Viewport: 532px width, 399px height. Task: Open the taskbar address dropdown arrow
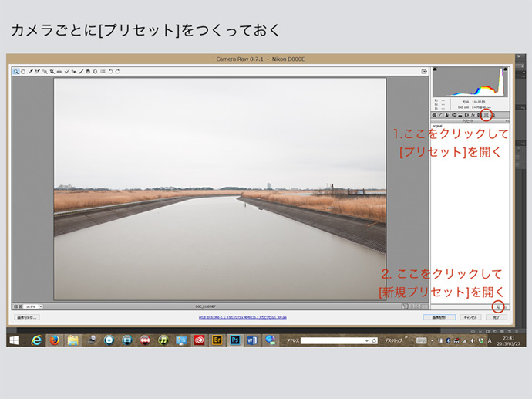pyautogui.click(x=367, y=340)
